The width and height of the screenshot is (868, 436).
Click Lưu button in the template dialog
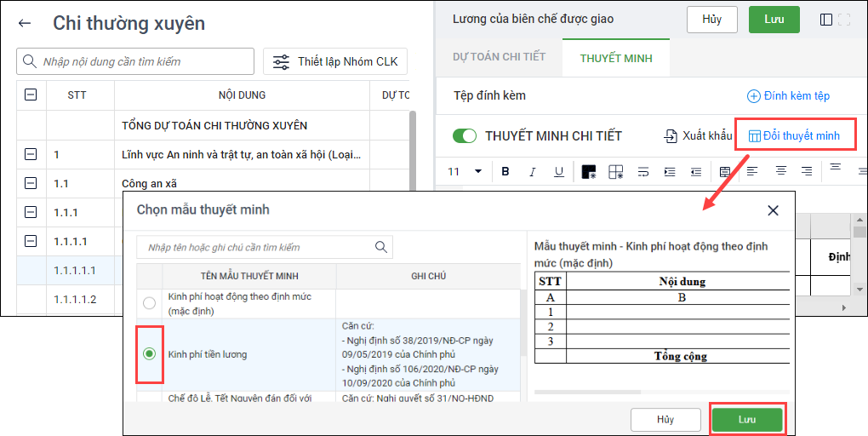click(746, 420)
